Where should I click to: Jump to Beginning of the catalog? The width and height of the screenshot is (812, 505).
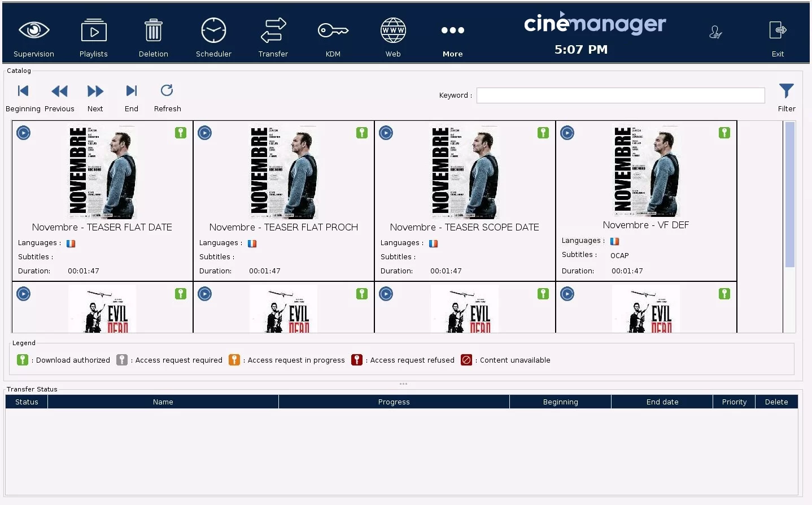(23, 92)
